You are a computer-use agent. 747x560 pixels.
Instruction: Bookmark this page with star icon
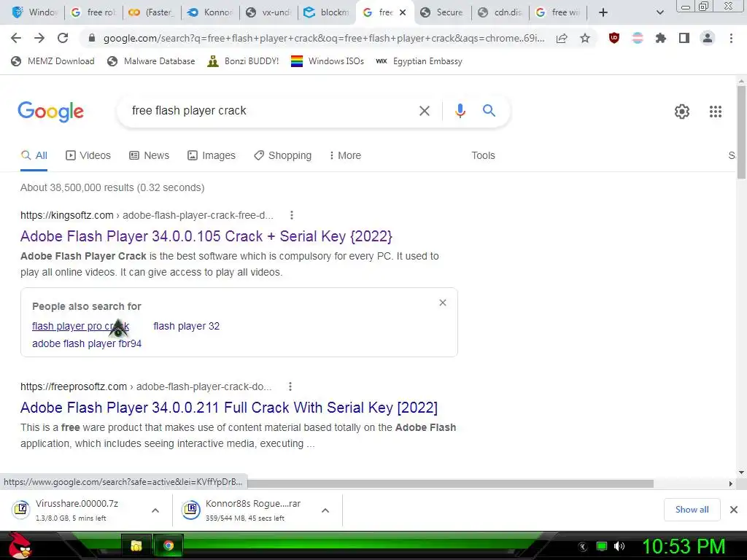[x=585, y=39]
